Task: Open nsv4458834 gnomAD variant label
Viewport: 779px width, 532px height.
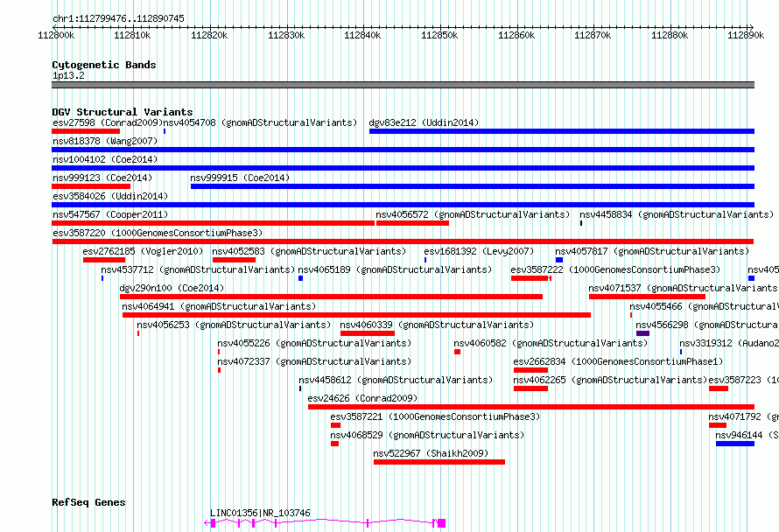Action: coord(677,214)
